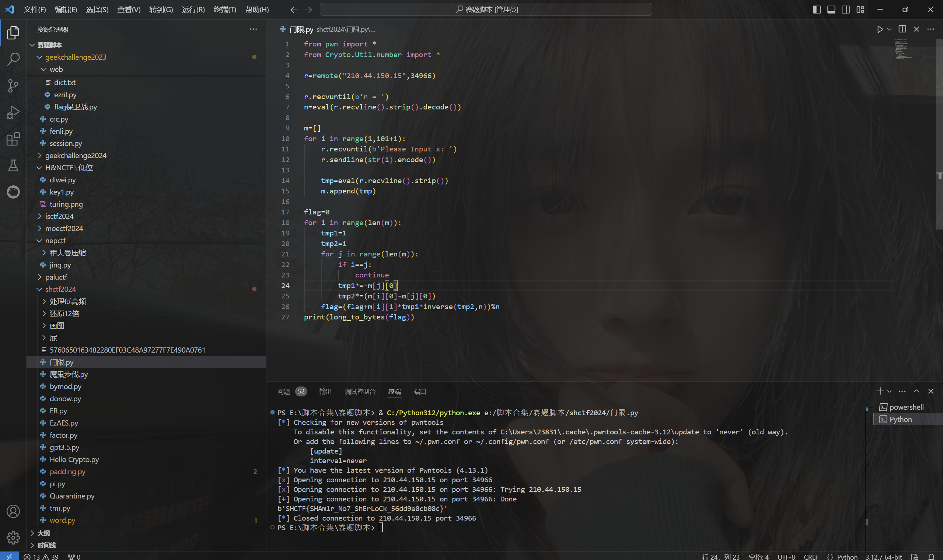
Task: Switch to the 调试控制台 tab
Action: 360,392
